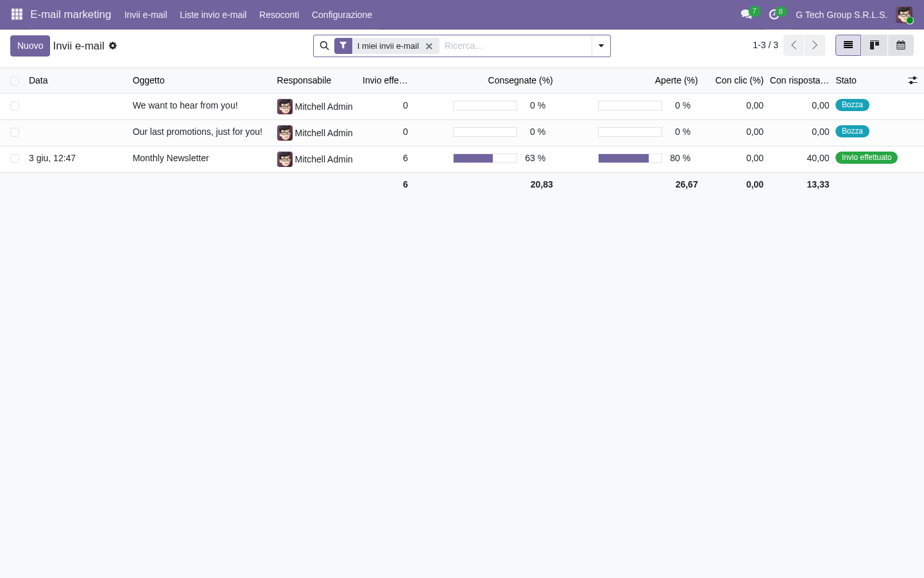This screenshot has height=578, width=924.
Task: Open 'Our last promotions, just for you!' record
Action: 197,132
